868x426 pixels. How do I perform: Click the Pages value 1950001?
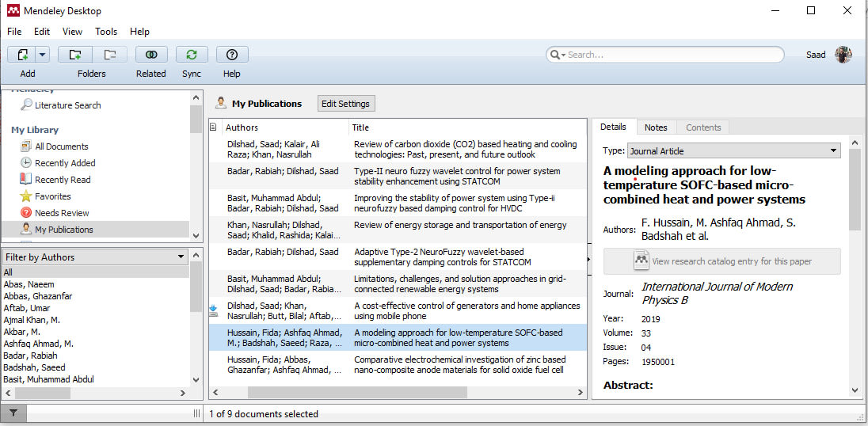[x=658, y=362]
